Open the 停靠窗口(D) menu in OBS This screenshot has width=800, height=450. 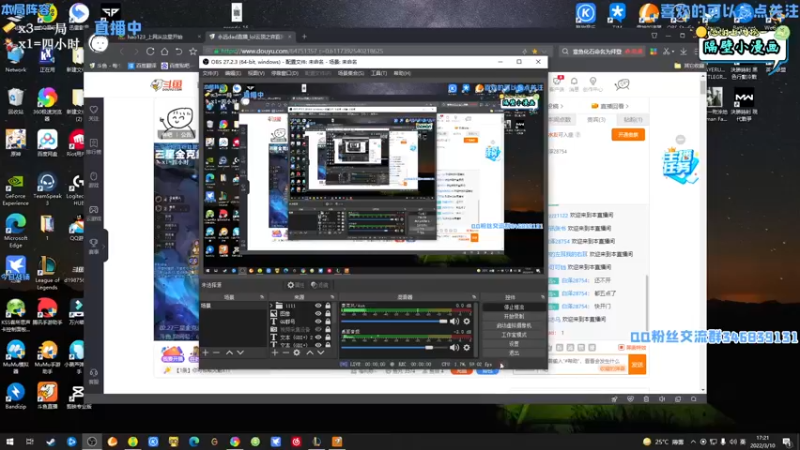pos(284,73)
